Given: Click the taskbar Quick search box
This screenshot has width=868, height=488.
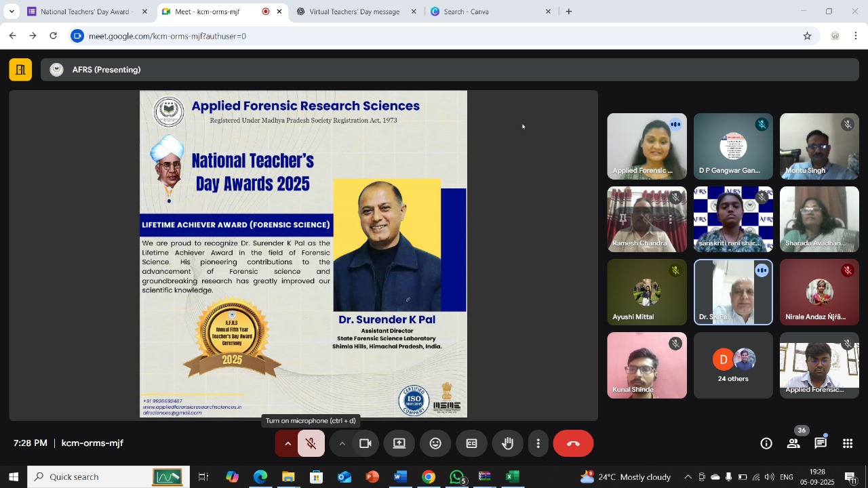Looking at the screenshot, I should pos(107,477).
